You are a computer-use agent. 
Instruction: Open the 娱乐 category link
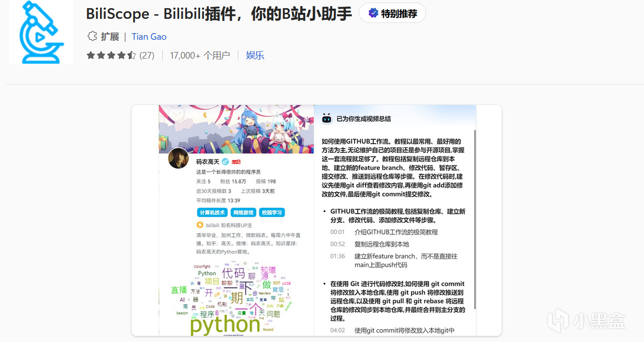(255, 55)
